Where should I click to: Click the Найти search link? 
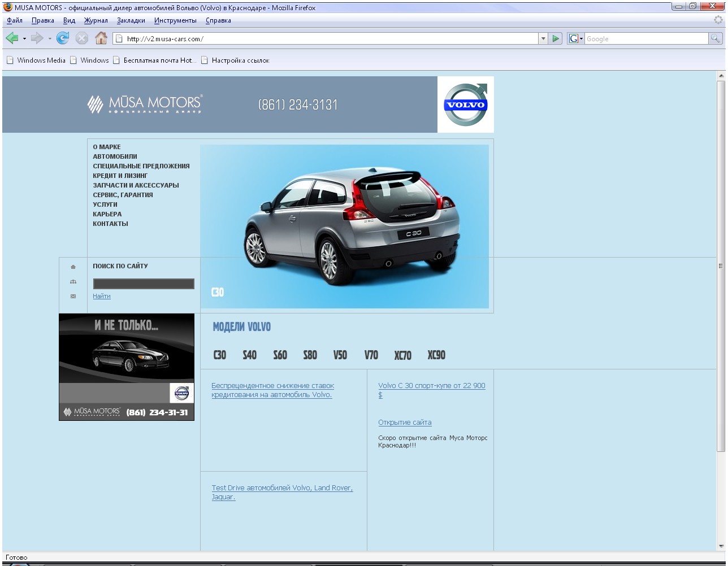tap(102, 296)
